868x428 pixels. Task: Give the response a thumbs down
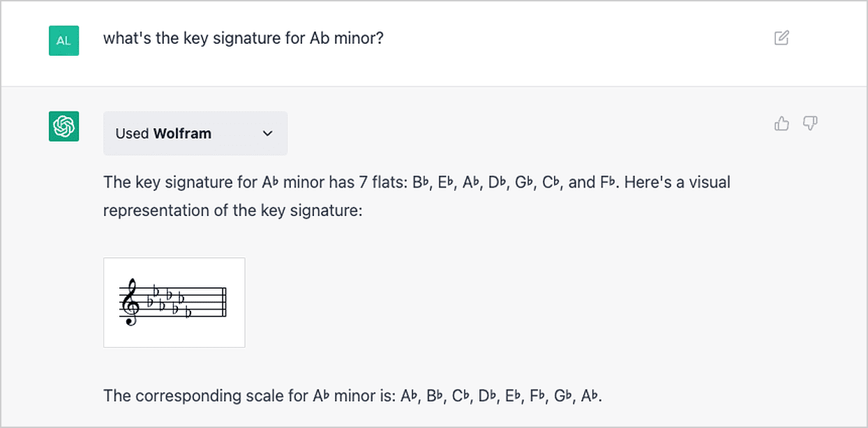(x=810, y=124)
